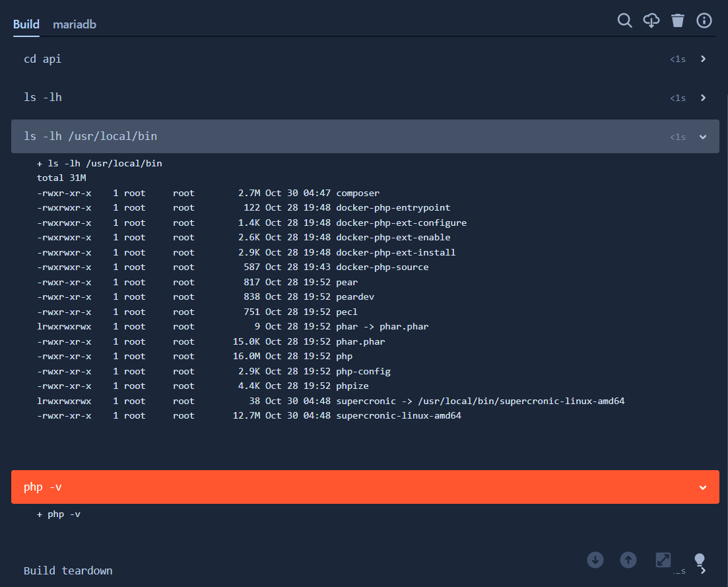Jump to the top of the log

(x=628, y=559)
